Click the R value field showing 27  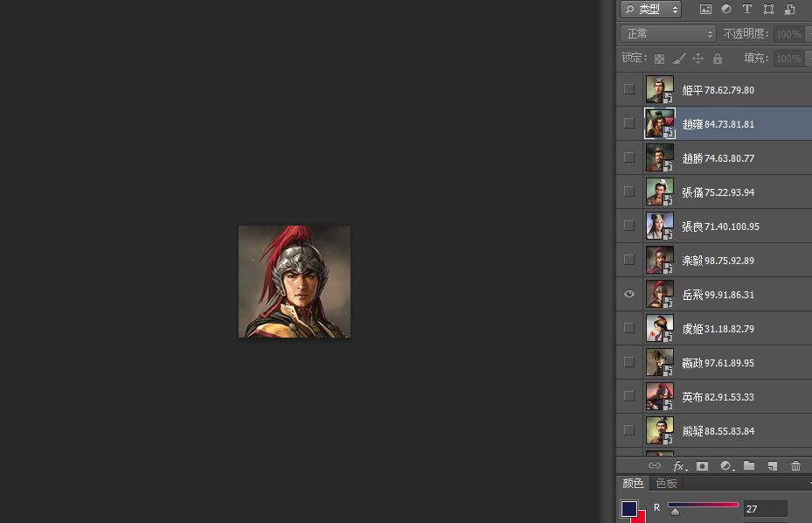point(765,509)
